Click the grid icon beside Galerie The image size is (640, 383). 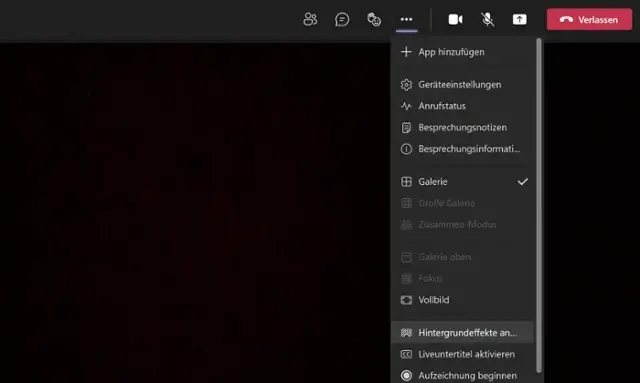tap(406, 182)
